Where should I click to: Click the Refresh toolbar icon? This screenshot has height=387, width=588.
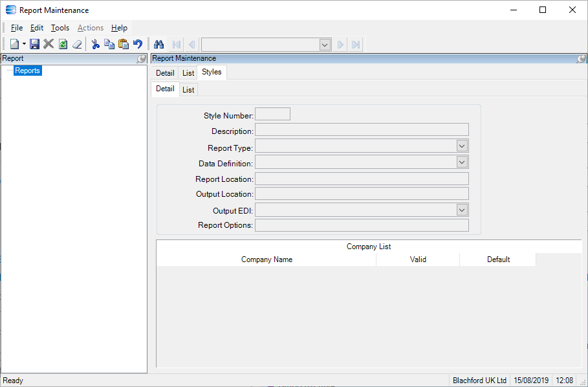(63, 45)
